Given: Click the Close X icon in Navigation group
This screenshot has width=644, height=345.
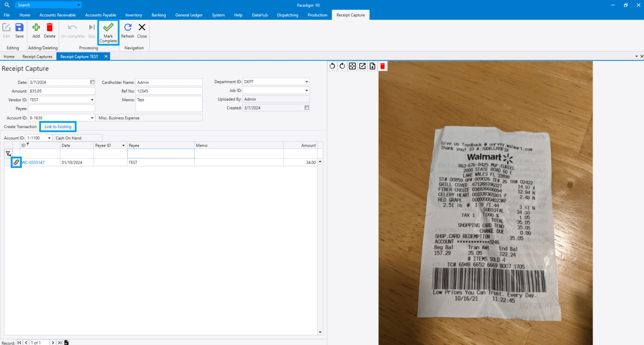Looking at the screenshot, I should tap(142, 28).
